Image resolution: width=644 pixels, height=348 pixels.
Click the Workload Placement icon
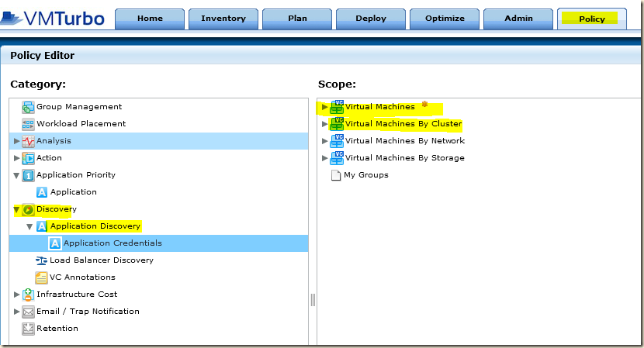[28, 124]
